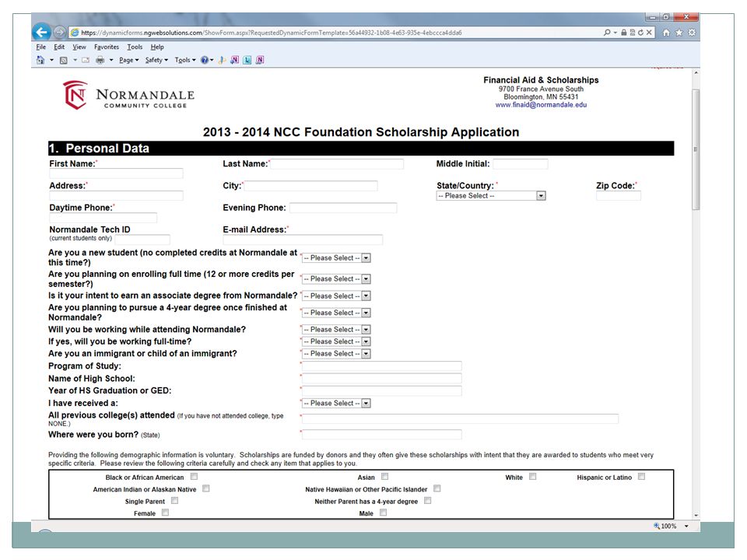Open the working while attending dropdown
The height and width of the screenshot is (560, 747).
(x=336, y=330)
